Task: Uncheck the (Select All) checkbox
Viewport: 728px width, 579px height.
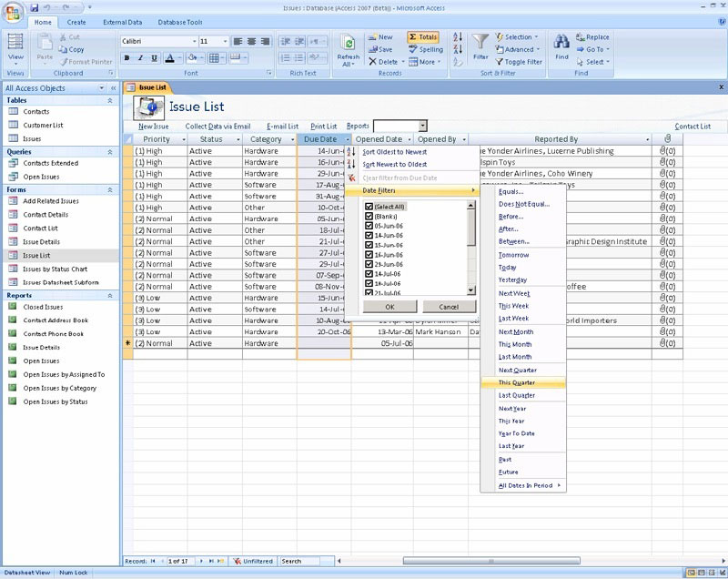Action: [x=369, y=207]
